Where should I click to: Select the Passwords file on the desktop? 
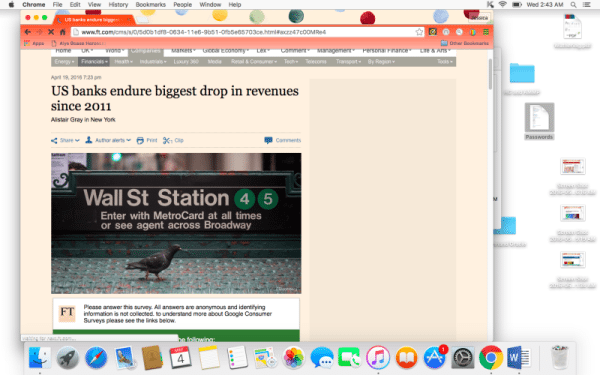pyautogui.click(x=539, y=122)
